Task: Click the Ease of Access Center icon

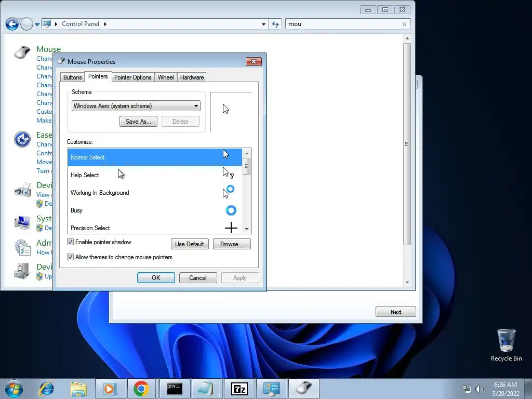Action: pos(22,139)
